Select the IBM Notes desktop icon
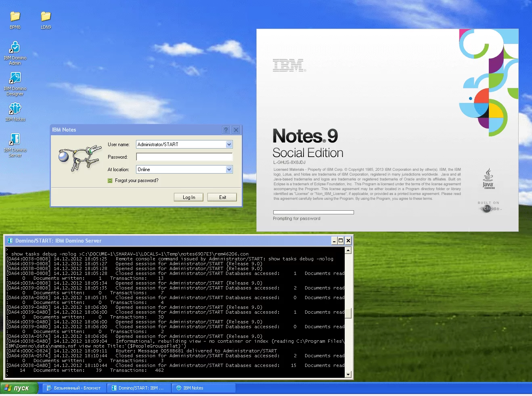The image size is (532, 396). click(x=15, y=109)
